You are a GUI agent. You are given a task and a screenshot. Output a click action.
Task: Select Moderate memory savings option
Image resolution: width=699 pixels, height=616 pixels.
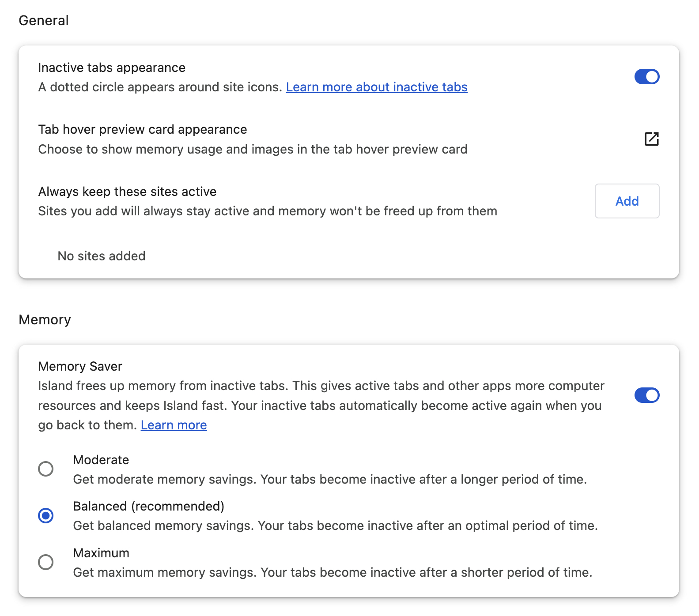[46, 469]
